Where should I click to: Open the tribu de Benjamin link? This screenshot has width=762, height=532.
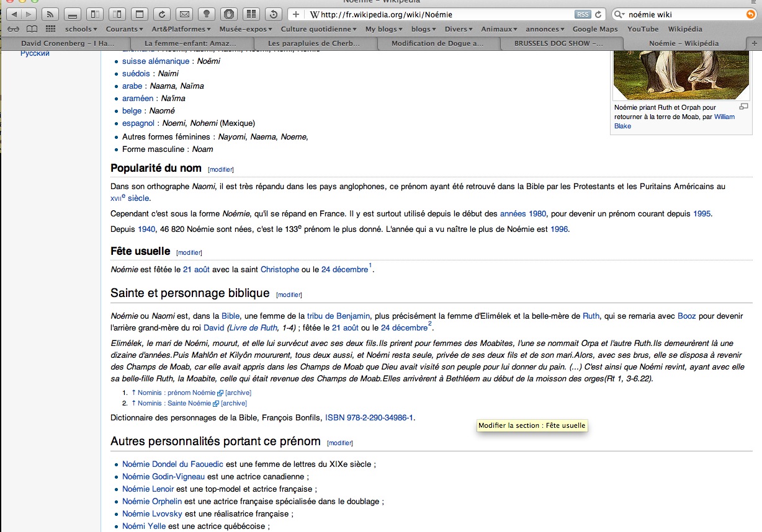pos(338,316)
